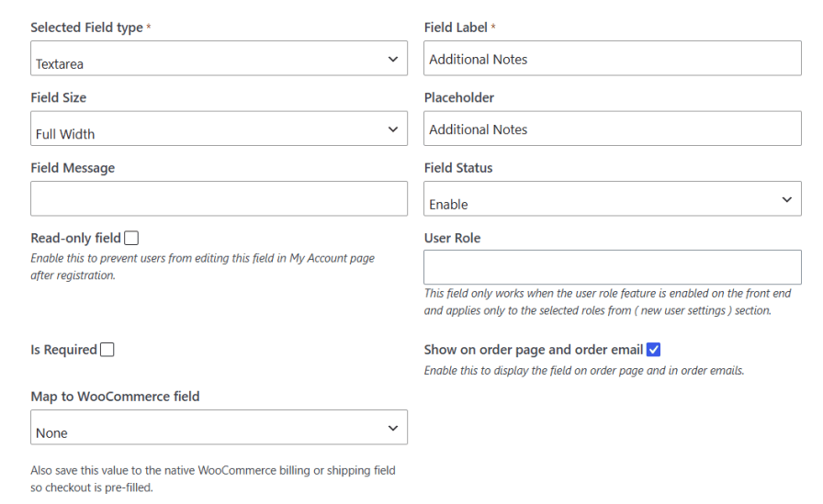
Task: Click the Field Message label
Action: (73, 168)
